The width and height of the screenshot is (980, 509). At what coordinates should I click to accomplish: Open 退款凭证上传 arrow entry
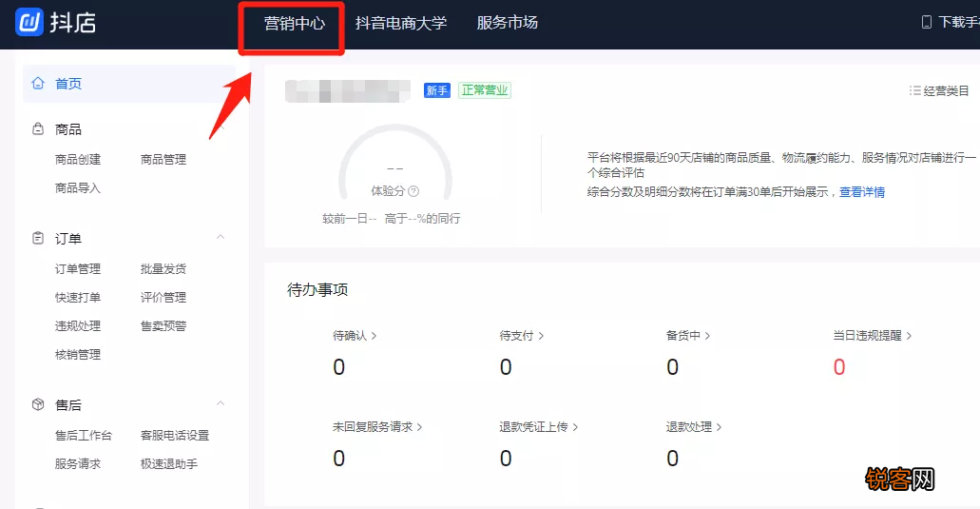[539, 427]
